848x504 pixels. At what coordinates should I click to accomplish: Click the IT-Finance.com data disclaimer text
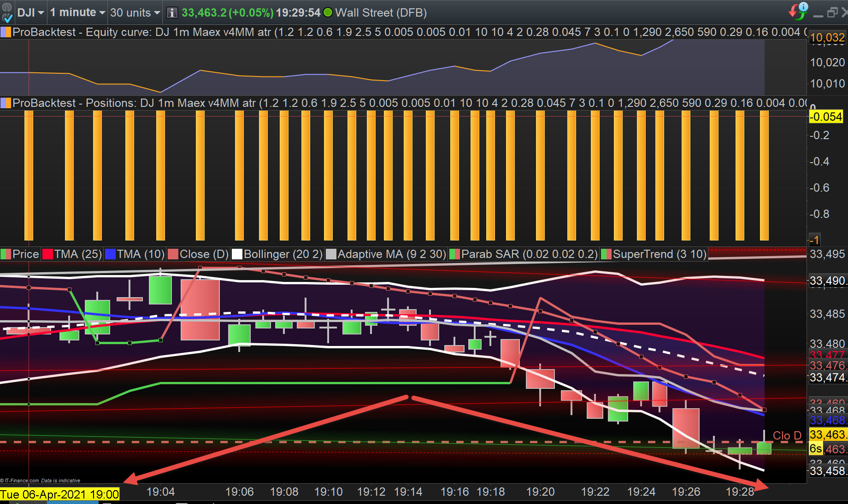point(40,481)
